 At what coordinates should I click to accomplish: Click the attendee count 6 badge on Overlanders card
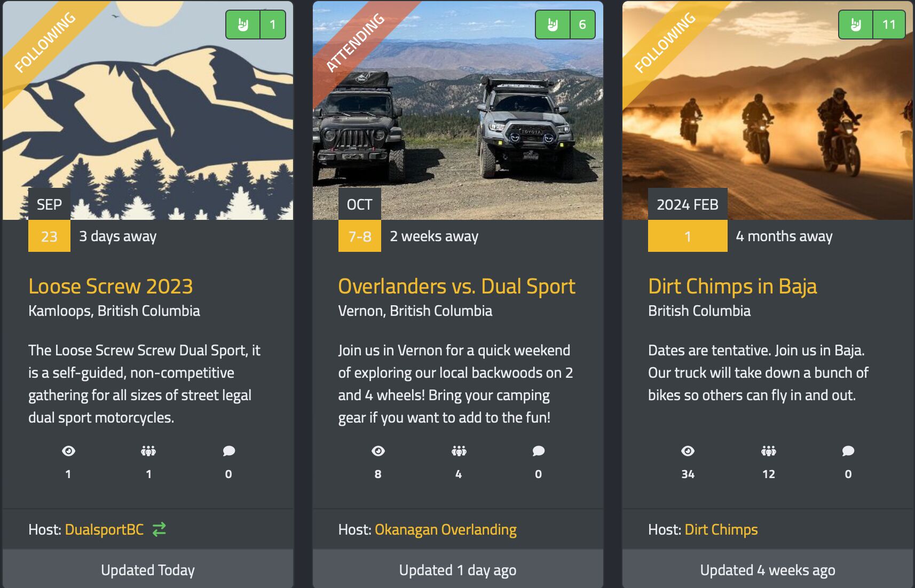[582, 25]
